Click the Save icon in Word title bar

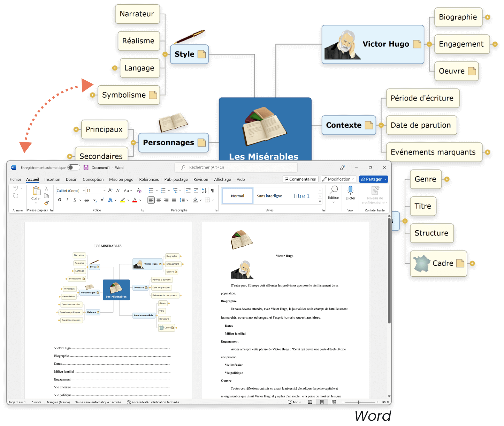click(86, 167)
